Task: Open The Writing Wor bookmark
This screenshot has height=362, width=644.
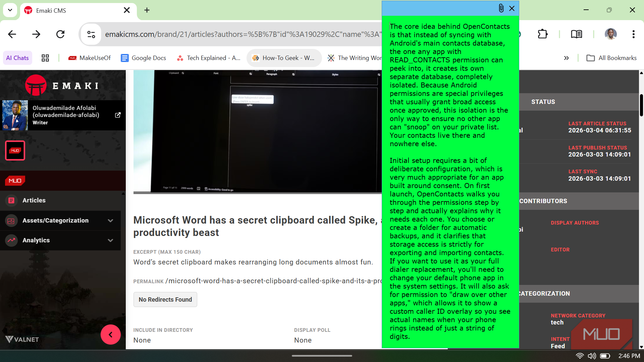Action: 355,58
